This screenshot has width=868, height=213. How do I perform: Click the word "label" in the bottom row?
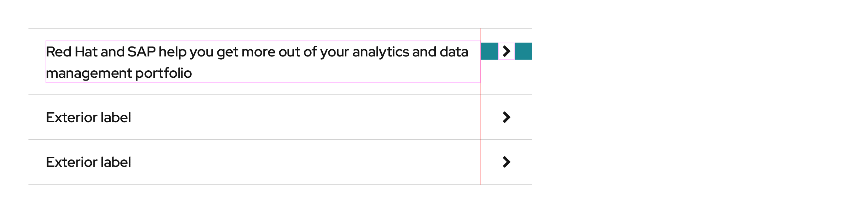tap(116, 162)
